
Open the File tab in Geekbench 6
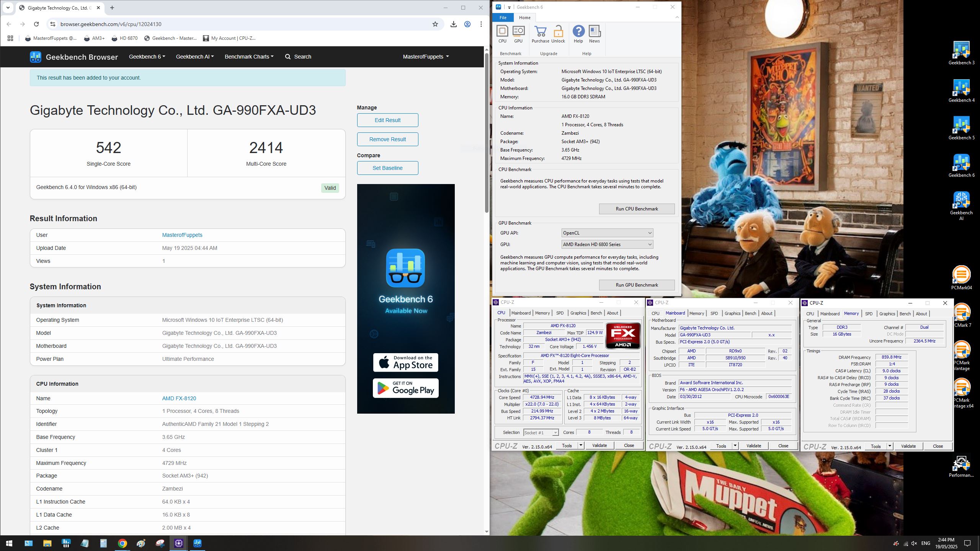(x=503, y=18)
